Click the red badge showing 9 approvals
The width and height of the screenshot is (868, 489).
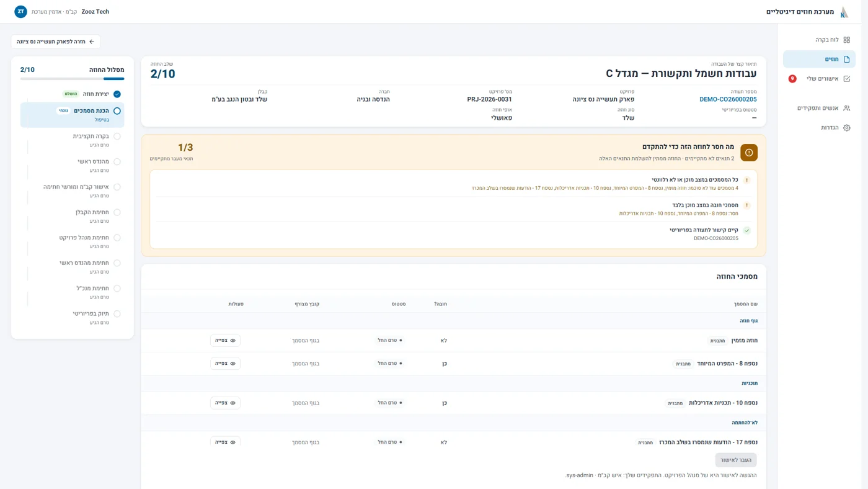(x=792, y=79)
